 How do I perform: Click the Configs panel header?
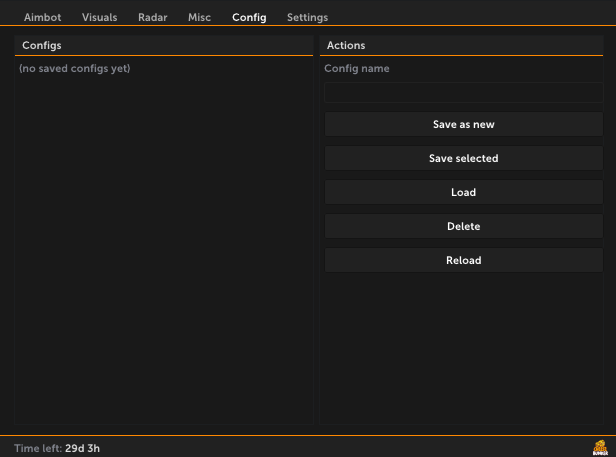coord(164,46)
